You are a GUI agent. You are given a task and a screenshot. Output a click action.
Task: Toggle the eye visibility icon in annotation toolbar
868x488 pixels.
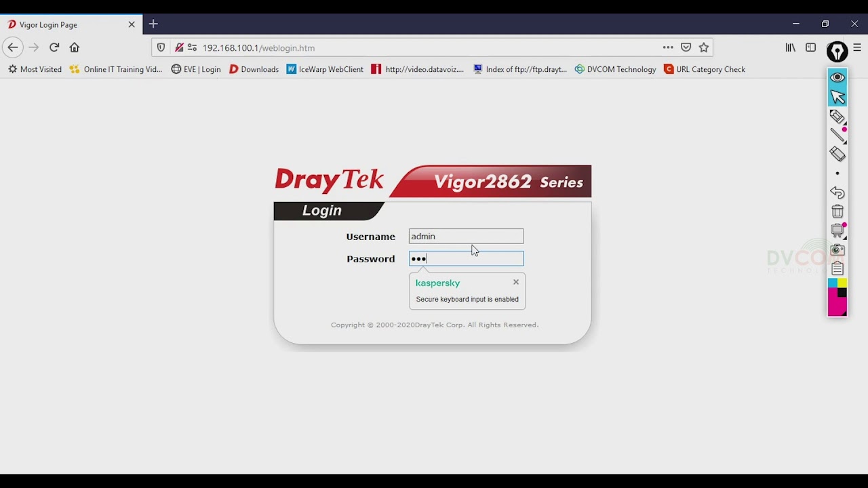(x=837, y=77)
